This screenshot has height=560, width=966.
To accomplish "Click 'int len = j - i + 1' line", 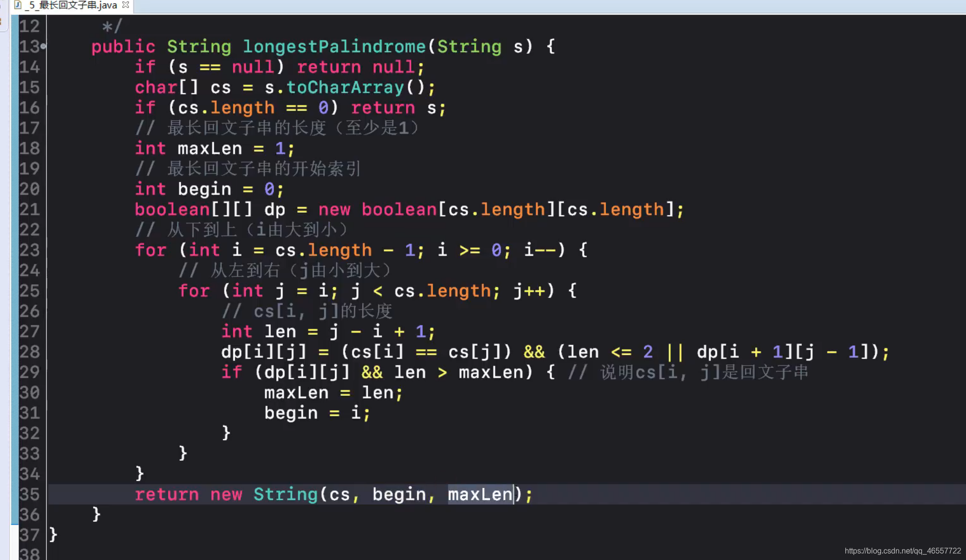I will pos(328,332).
